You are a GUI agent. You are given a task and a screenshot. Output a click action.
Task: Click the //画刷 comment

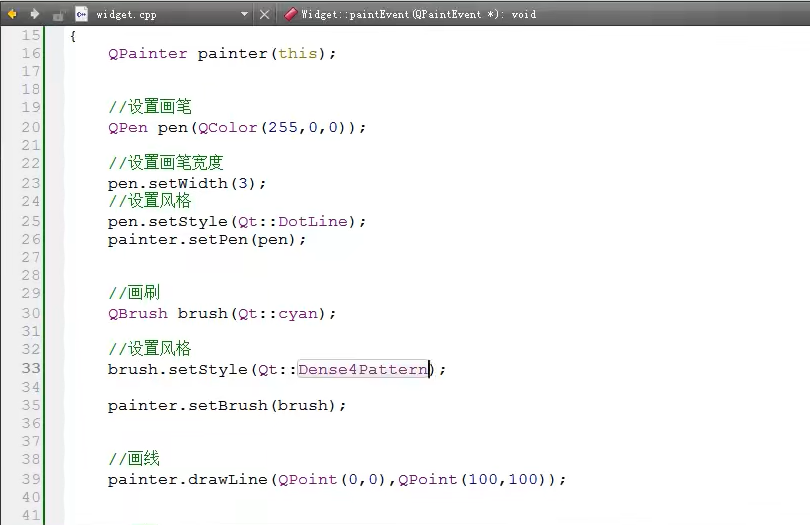(x=134, y=292)
